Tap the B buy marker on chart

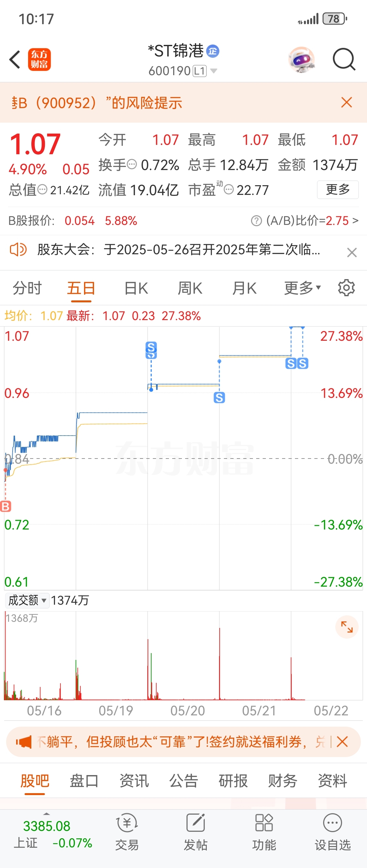coord(5,506)
